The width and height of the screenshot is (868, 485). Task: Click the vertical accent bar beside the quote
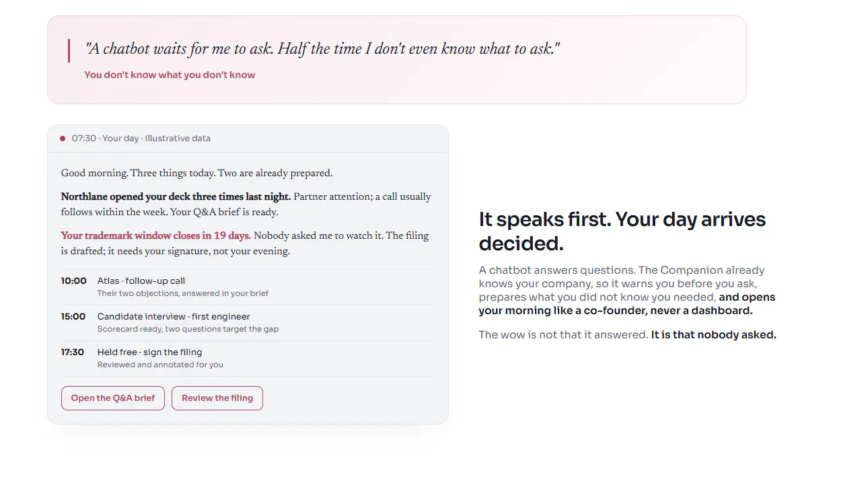[69, 51]
